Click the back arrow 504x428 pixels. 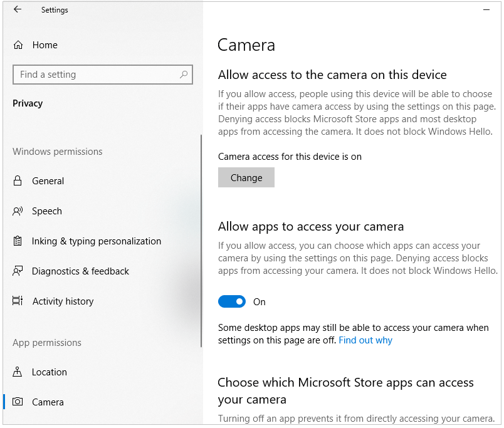(16, 9)
